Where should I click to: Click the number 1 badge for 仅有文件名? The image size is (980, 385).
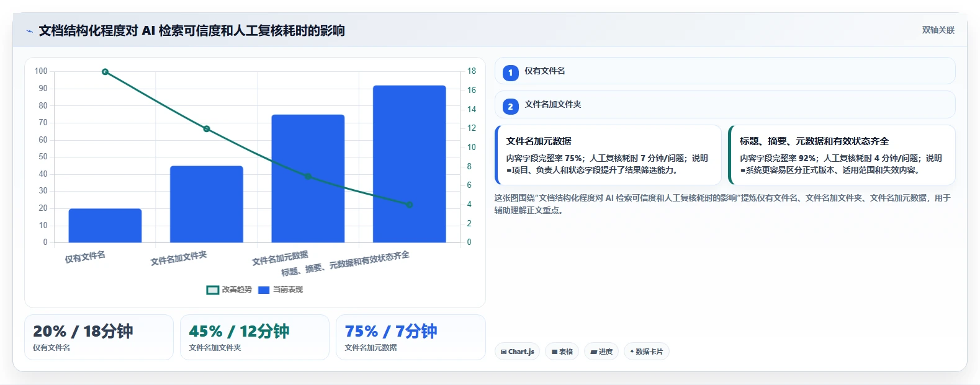pos(510,73)
